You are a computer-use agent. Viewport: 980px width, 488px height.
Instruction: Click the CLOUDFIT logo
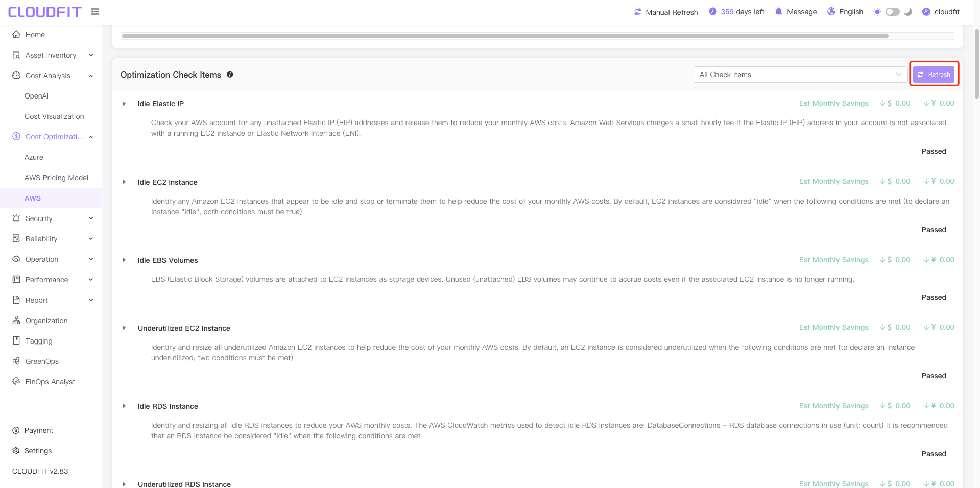(44, 12)
